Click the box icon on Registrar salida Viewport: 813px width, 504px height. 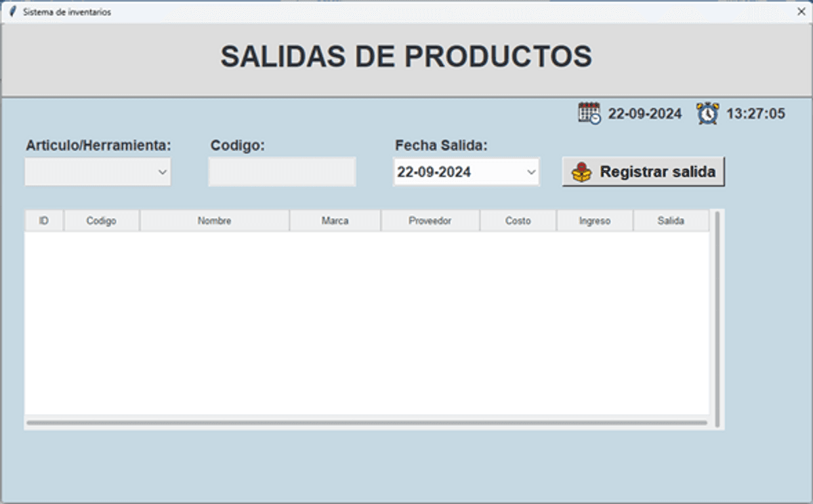(x=581, y=172)
